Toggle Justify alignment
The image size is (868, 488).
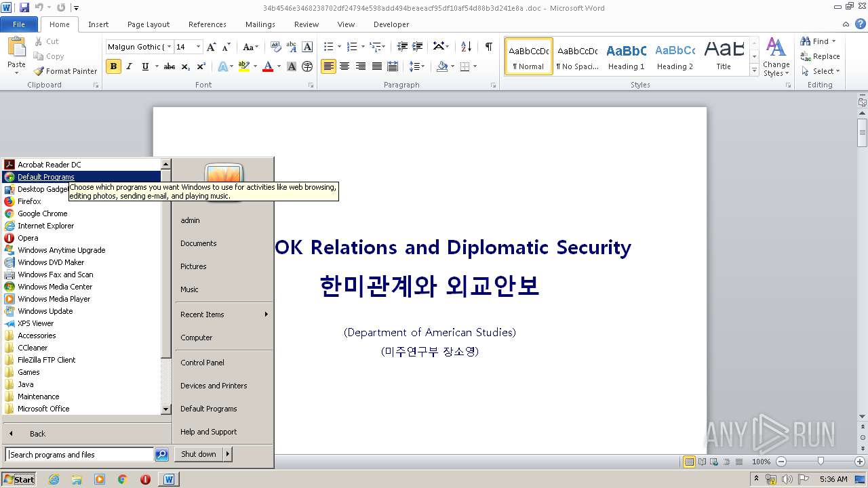[376, 66]
